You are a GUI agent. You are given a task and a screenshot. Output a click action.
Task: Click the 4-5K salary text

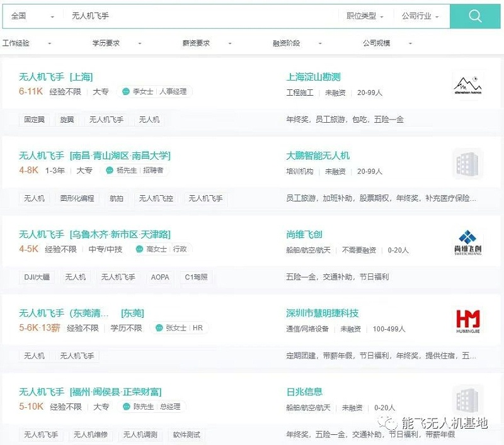(28, 249)
